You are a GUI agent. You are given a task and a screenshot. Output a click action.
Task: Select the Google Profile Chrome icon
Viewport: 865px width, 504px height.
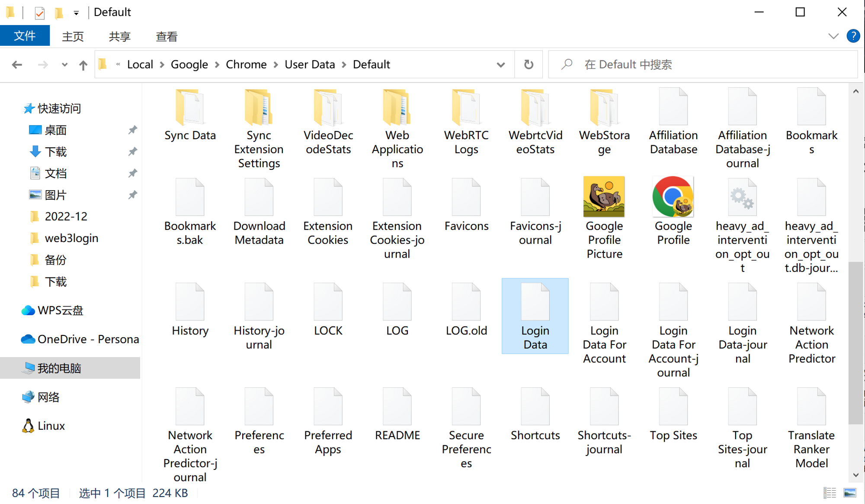click(673, 197)
